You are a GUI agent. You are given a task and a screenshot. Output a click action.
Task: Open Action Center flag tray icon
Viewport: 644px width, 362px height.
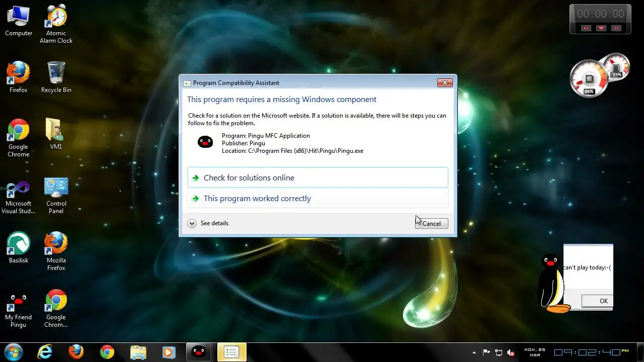[x=487, y=352]
